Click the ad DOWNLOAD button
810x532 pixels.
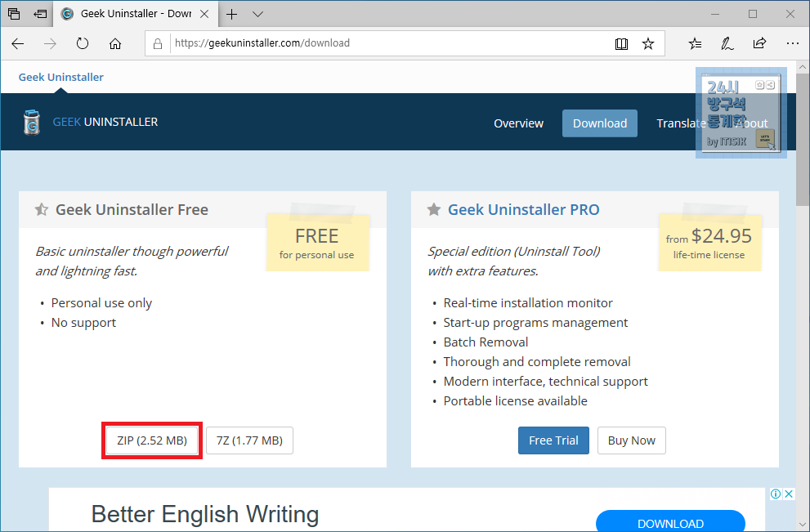click(x=670, y=521)
